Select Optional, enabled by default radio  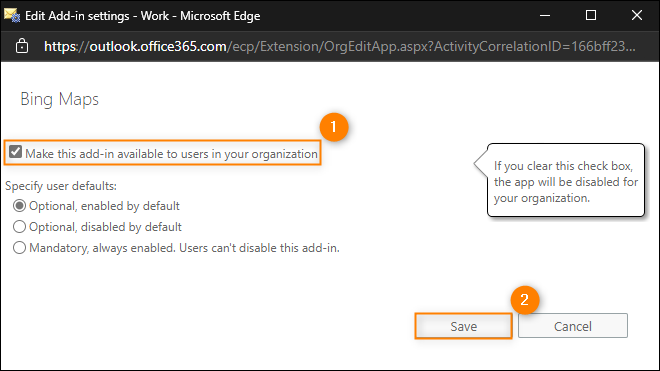(x=19, y=206)
